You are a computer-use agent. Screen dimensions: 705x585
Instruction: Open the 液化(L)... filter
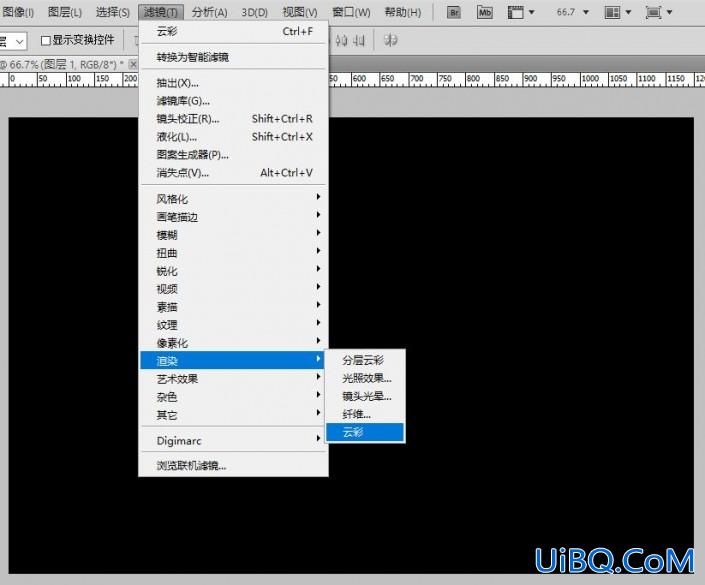pyautogui.click(x=233, y=137)
